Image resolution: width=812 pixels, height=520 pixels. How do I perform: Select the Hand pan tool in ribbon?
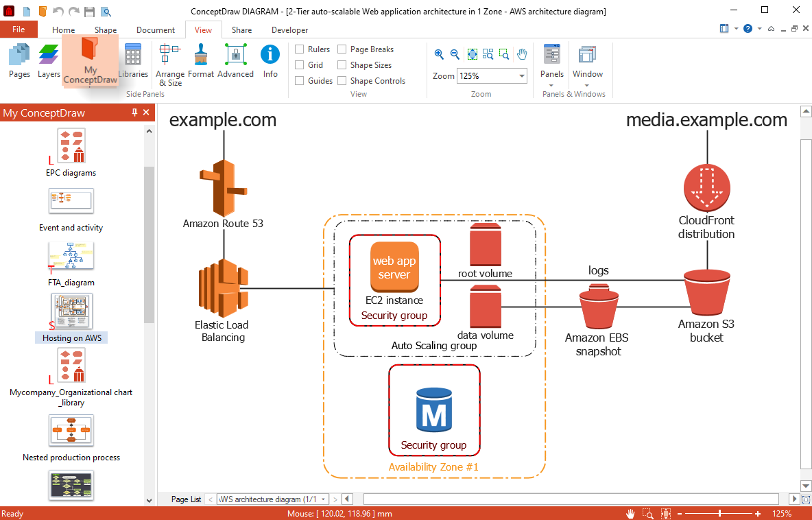(x=521, y=54)
